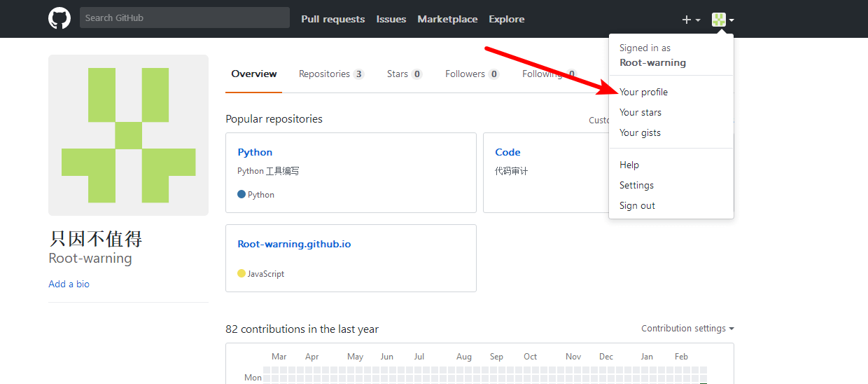Click the Nov month label
This screenshot has height=384, width=868.
tap(573, 357)
